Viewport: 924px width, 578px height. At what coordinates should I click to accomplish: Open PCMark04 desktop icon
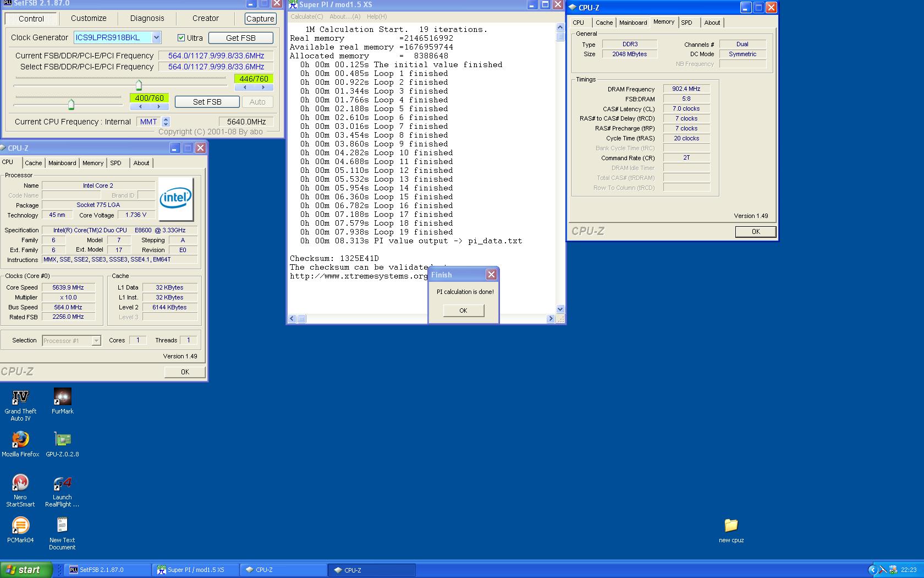pyautogui.click(x=20, y=530)
